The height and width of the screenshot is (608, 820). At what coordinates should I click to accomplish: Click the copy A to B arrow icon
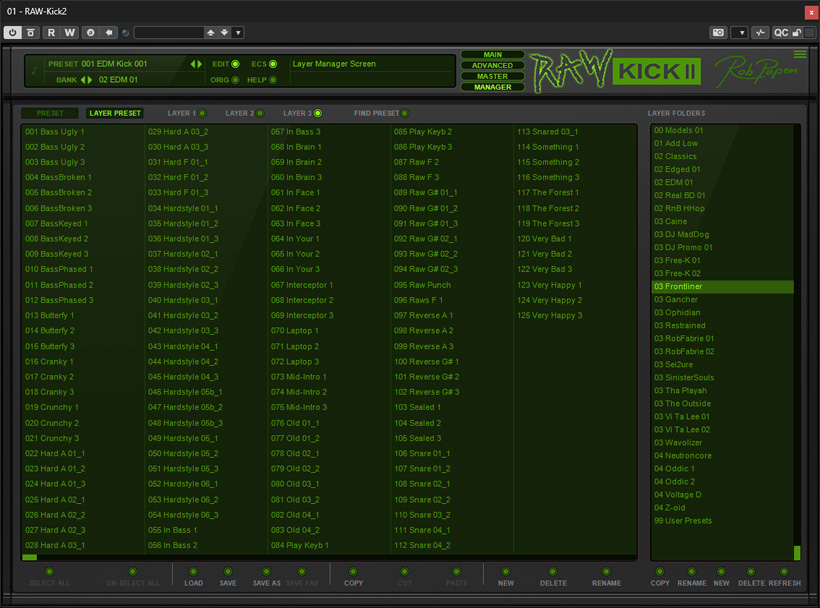pyautogui.click(x=109, y=32)
